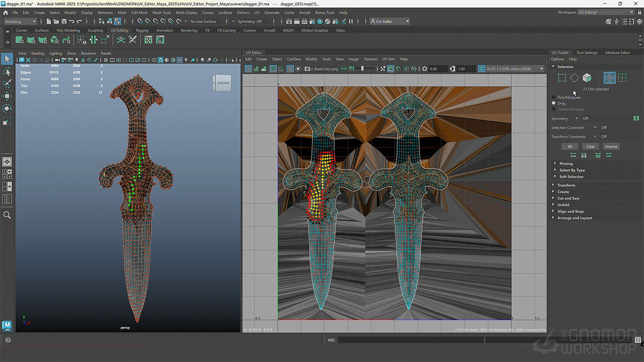Select the Pick/Marquee radio button
The height and width of the screenshot is (362, 644).
554,98
